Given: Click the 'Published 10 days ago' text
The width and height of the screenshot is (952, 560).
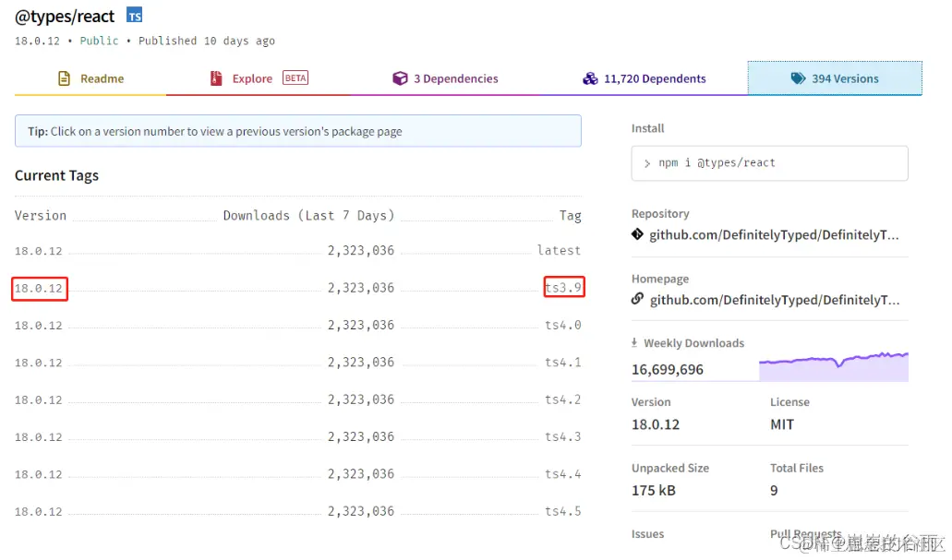Looking at the screenshot, I should [x=207, y=41].
